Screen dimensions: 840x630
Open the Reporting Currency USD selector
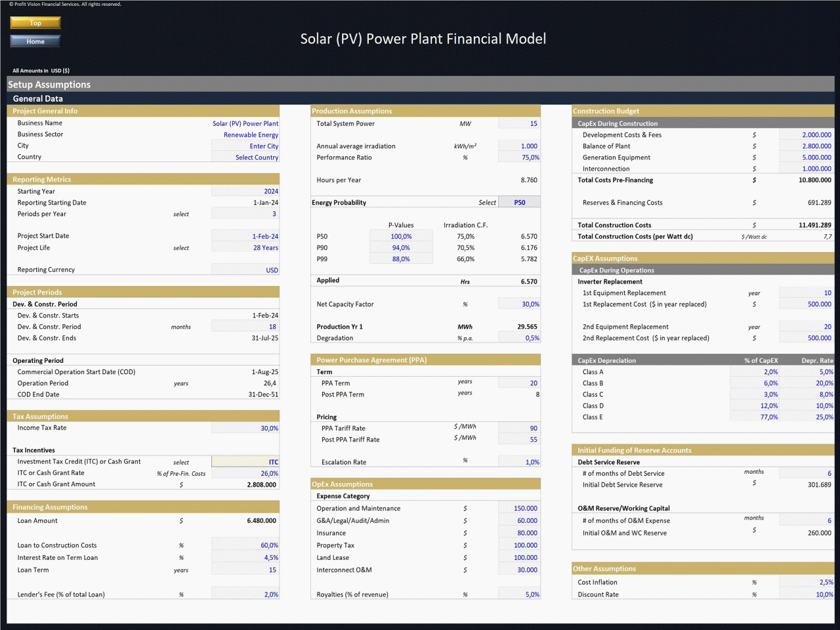245,270
